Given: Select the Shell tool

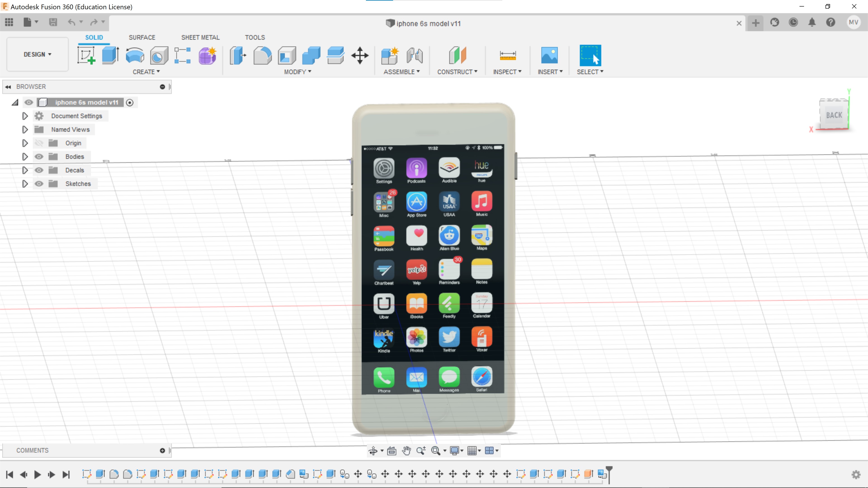Looking at the screenshot, I should pyautogui.click(x=287, y=55).
